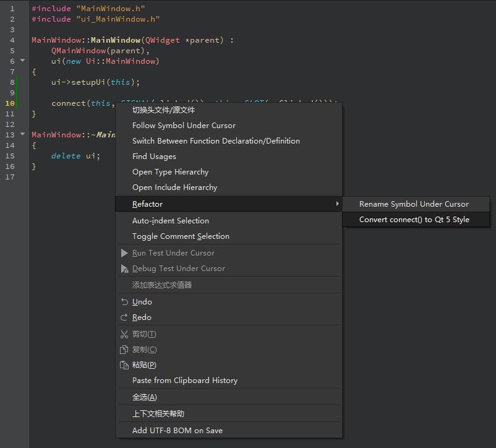Viewport: 496px width, 448px height.
Task: Click QMainWindow(parent) on line 5
Action: (98, 51)
